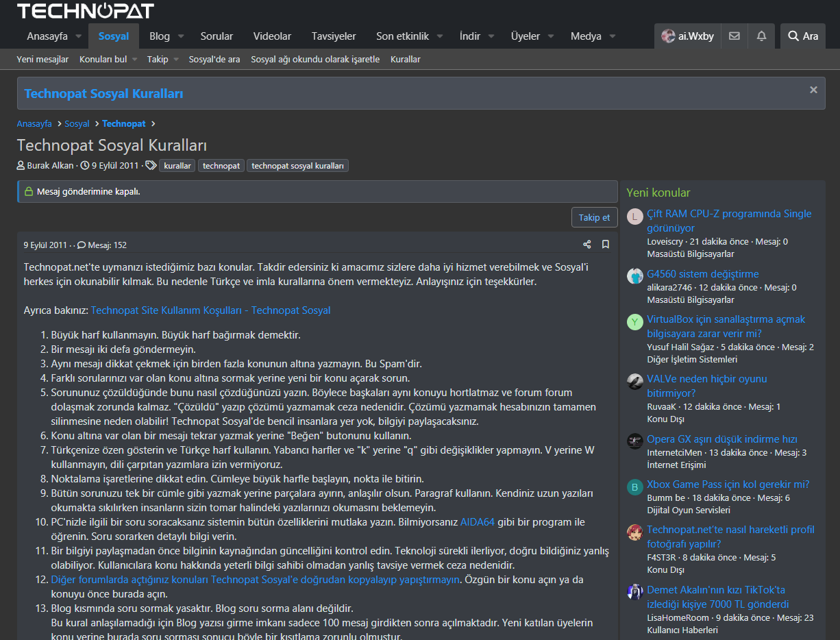The width and height of the screenshot is (840, 640).
Task: Bookmark the post with the bookmark icon
Action: (x=606, y=245)
